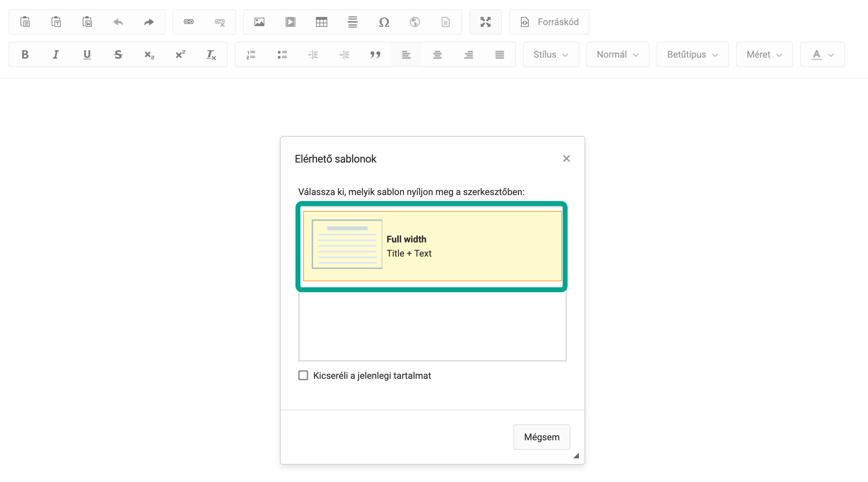Toggle subscript formatting

149,54
